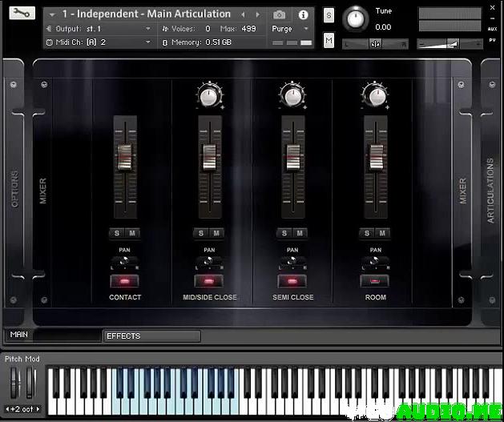The image size is (504, 422).
Task: Open the left MIXER side panel
Action: point(42,191)
